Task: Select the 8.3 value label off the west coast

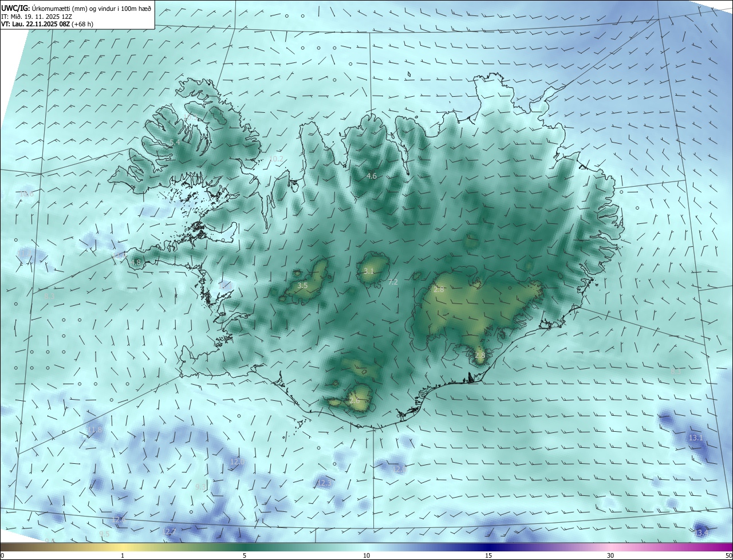Action: (x=49, y=296)
